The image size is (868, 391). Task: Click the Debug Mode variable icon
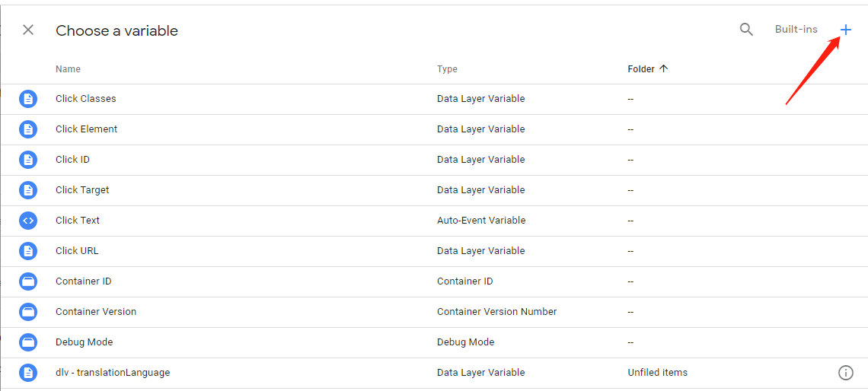point(28,342)
